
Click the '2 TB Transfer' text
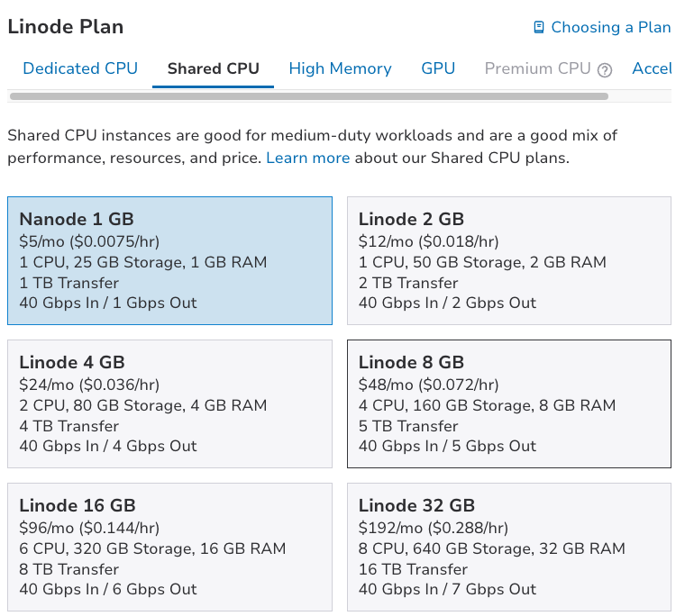click(408, 283)
